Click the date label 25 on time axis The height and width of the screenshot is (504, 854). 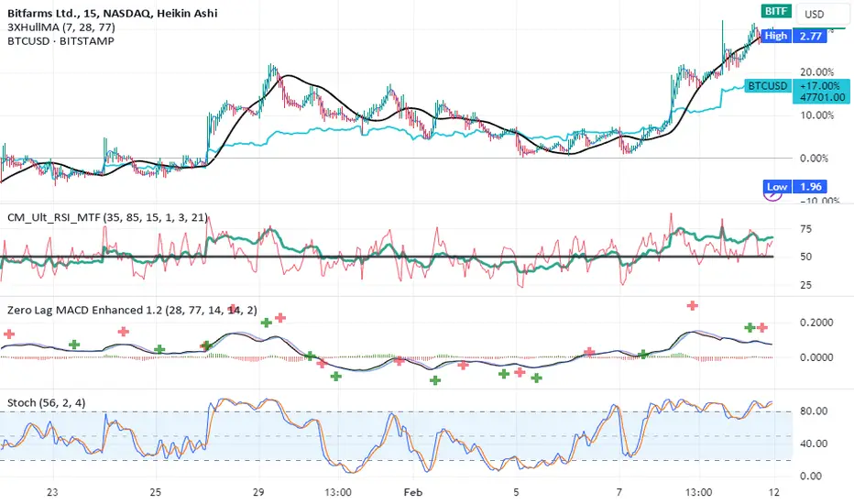point(156,492)
